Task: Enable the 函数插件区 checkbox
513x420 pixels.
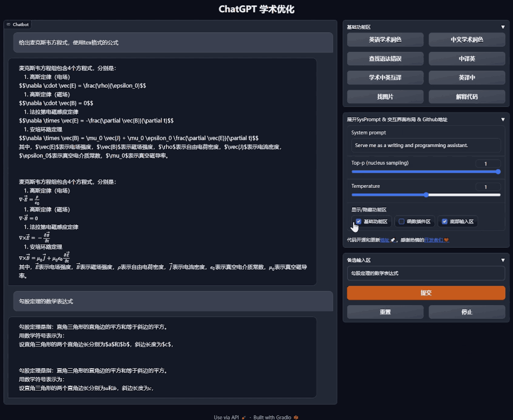Action: pyautogui.click(x=402, y=221)
